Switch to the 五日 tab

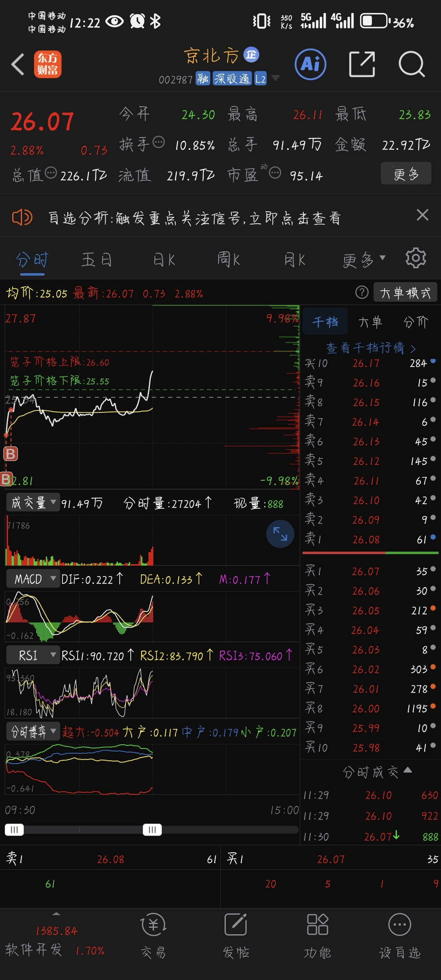tap(97, 260)
